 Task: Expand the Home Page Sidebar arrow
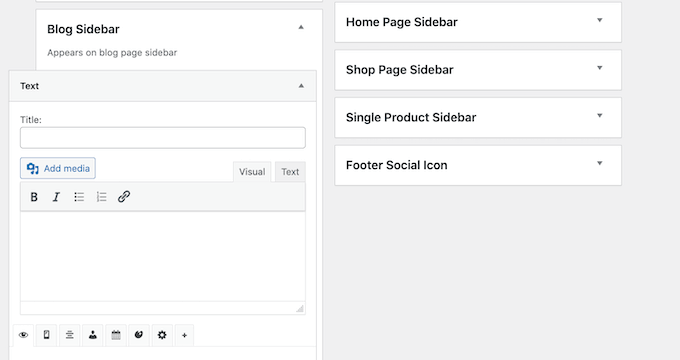tap(600, 20)
